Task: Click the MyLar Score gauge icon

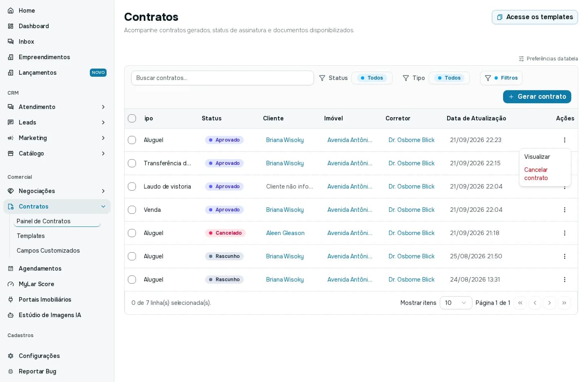Action: [11, 284]
